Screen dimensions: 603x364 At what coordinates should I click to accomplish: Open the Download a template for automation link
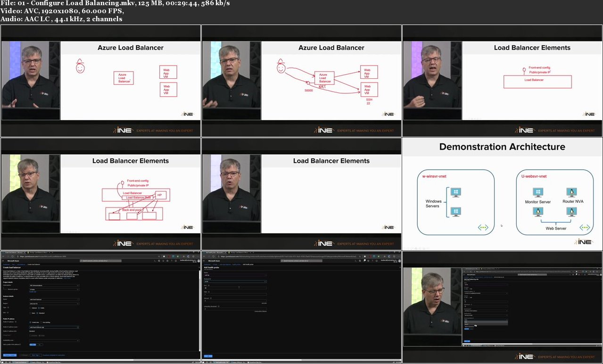pos(54,355)
